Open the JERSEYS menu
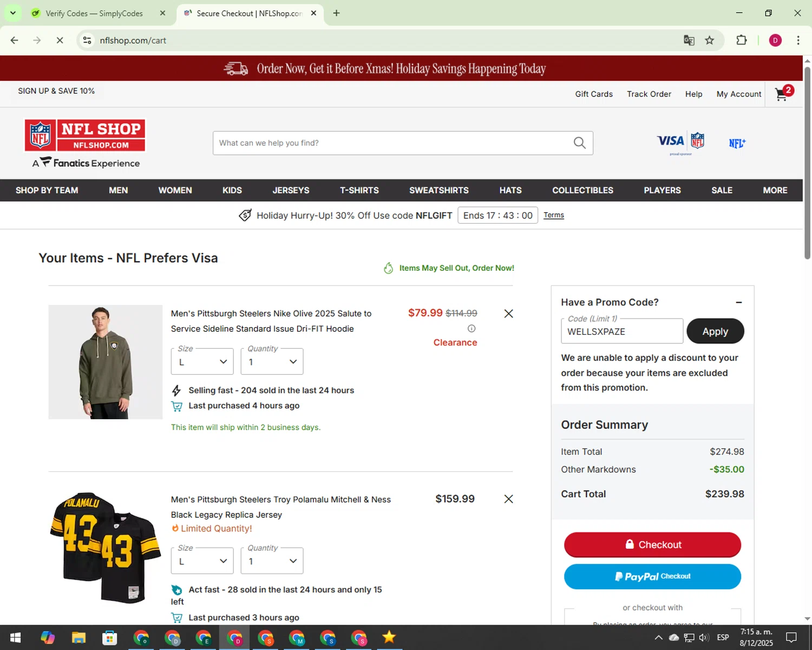The width and height of the screenshot is (812, 650). (x=291, y=190)
